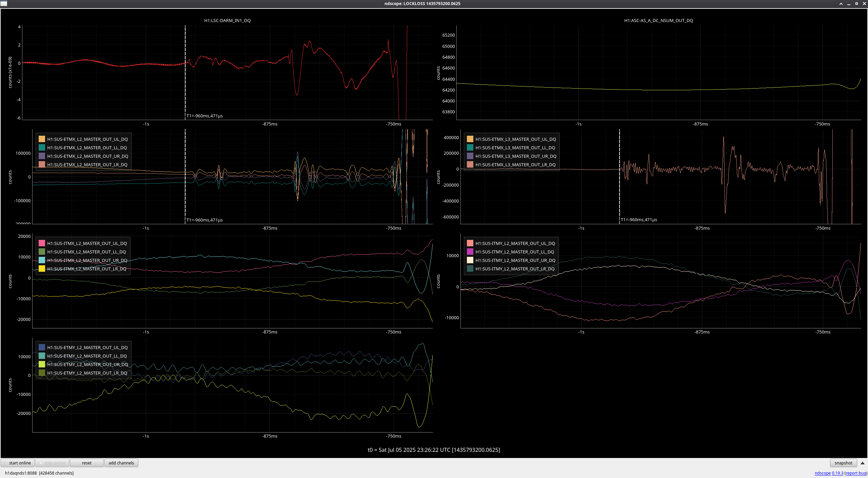Click ETMX_L2 UL_DQ orange legend swatch

[42, 139]
